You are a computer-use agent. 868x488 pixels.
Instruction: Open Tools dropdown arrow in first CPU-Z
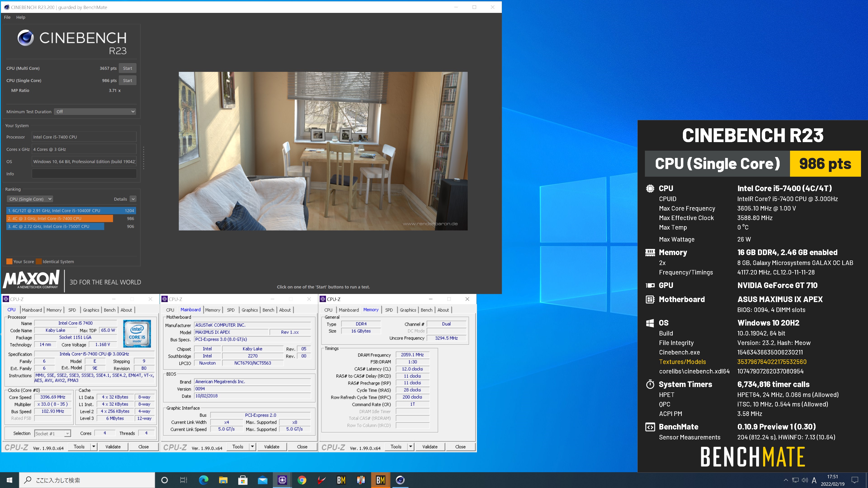coord(94,447)
